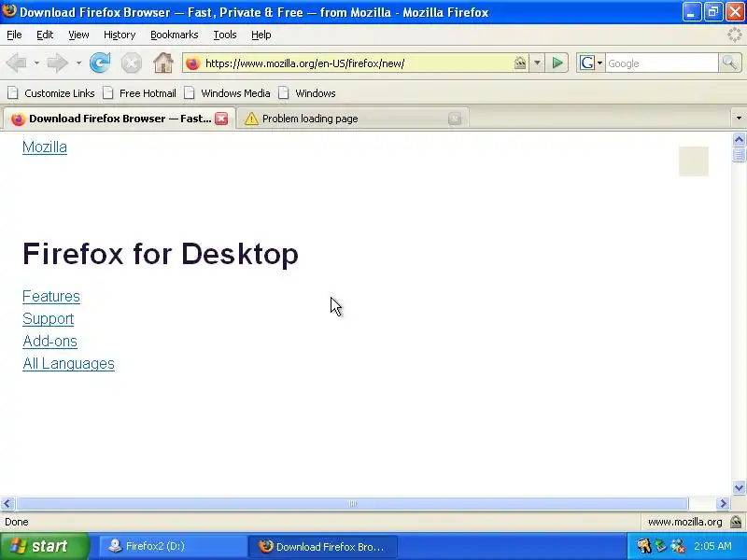Open the Forward history dropdown arrow
The width and height of the screenshot is (747, 560).
coord(78,63)
